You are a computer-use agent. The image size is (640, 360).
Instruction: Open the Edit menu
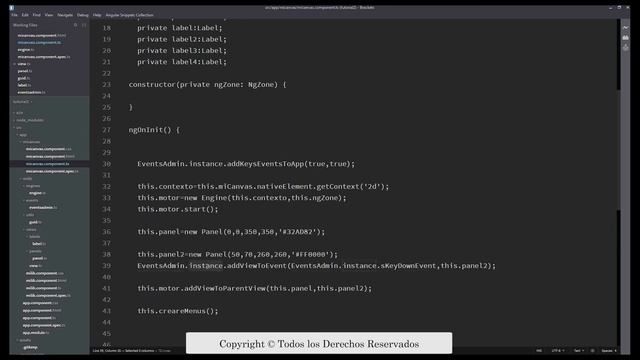click(x=25, y=15)
